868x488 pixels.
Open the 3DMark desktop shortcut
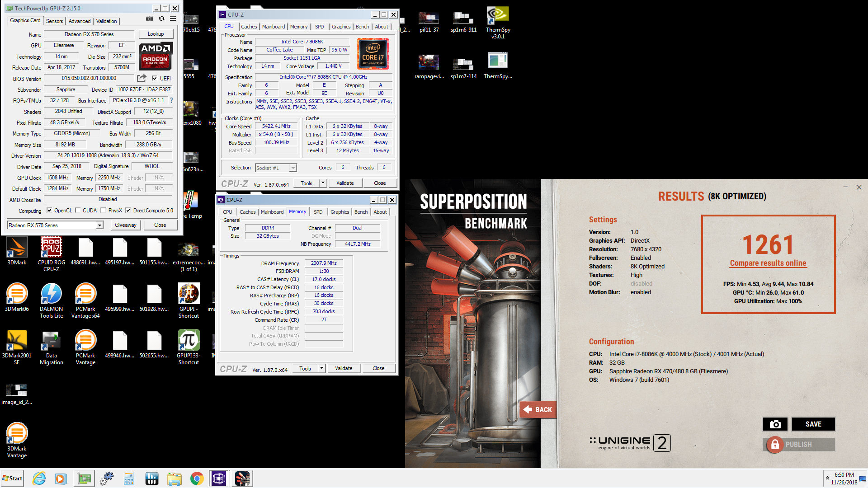[x=17, y=251]
